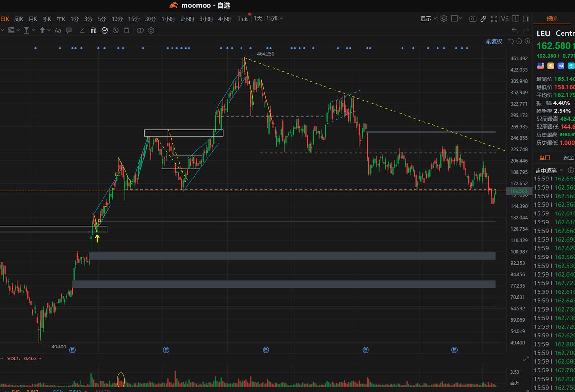This screenshot has height=392, width=575.
Task: Open the 报价 quote tab
Action: (552, 19)
